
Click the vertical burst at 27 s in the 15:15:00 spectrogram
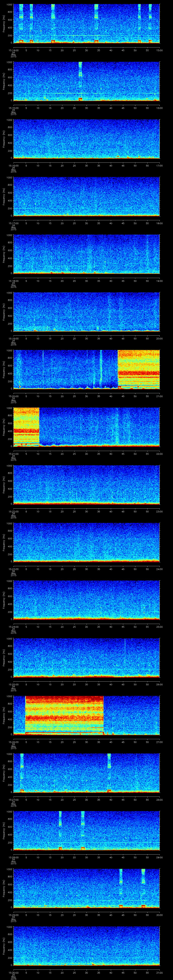pyautogui.click(x=80, y=81)
